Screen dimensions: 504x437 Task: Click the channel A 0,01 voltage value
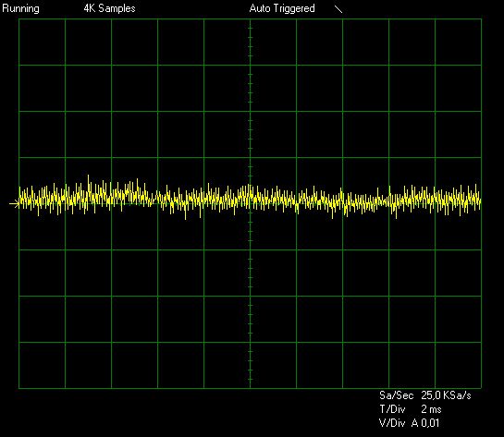click(x=425, y=423)
